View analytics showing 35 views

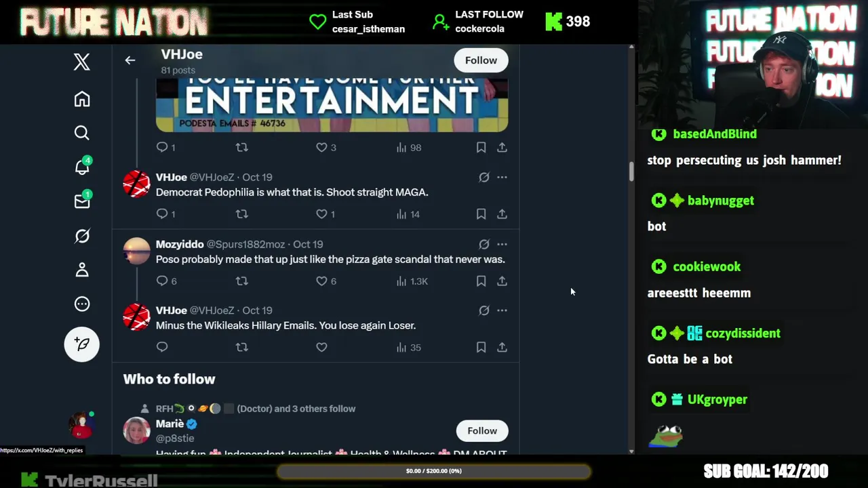pyautogui.click(x=408, y=347)
